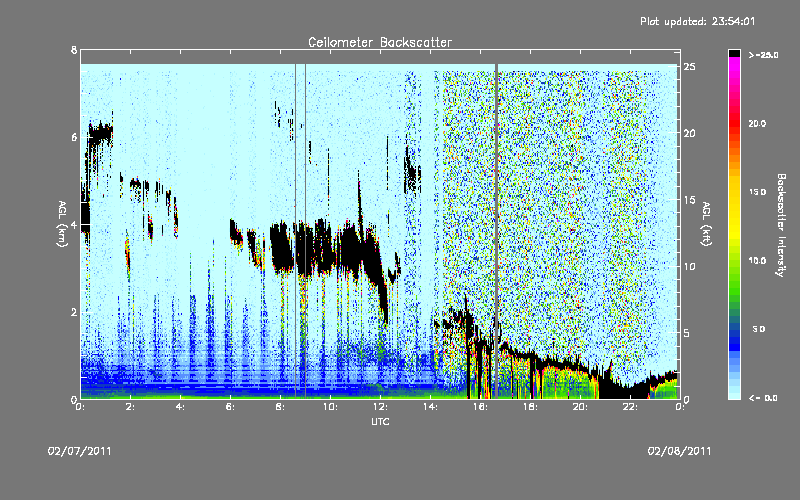Click the '15' kft tick on right axis
The height and width of the screenshot is (500, 800).
pos(690,200)
